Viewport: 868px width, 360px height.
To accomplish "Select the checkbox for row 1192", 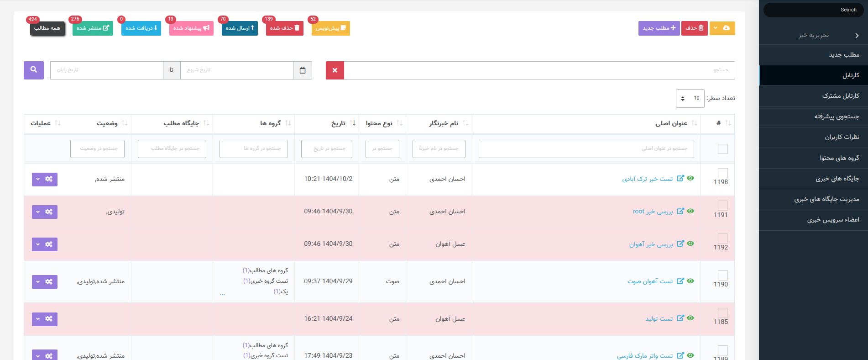I will tap(722, 238).
